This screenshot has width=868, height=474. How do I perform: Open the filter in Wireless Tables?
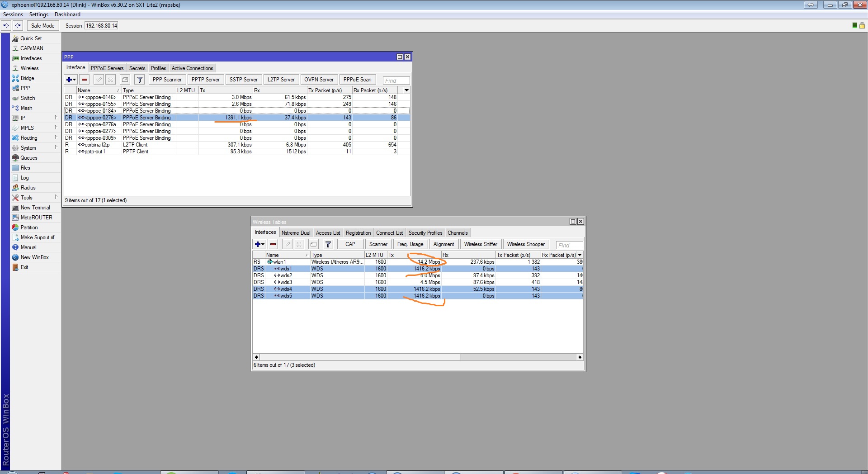[328, 244]
